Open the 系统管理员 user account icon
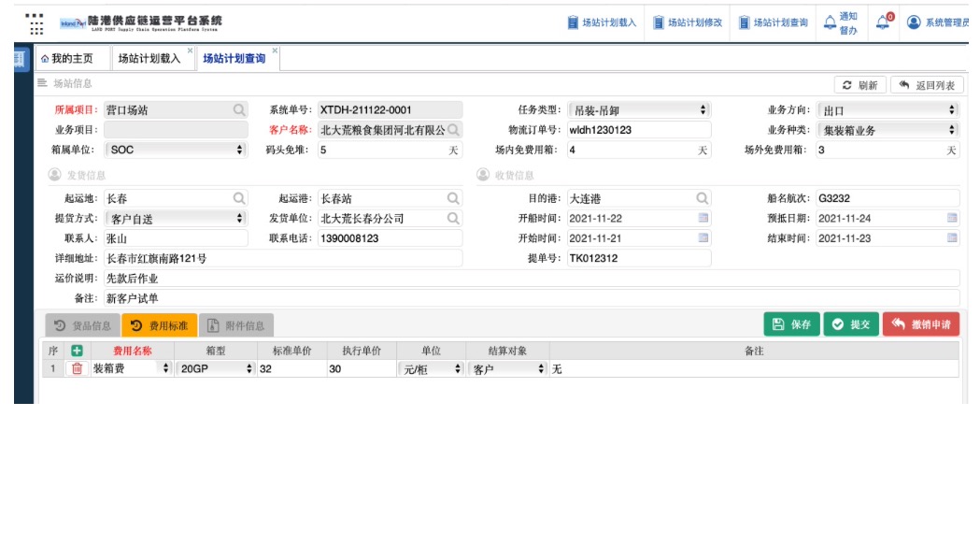This screenshot has height=560, width=980. [914, 22]
